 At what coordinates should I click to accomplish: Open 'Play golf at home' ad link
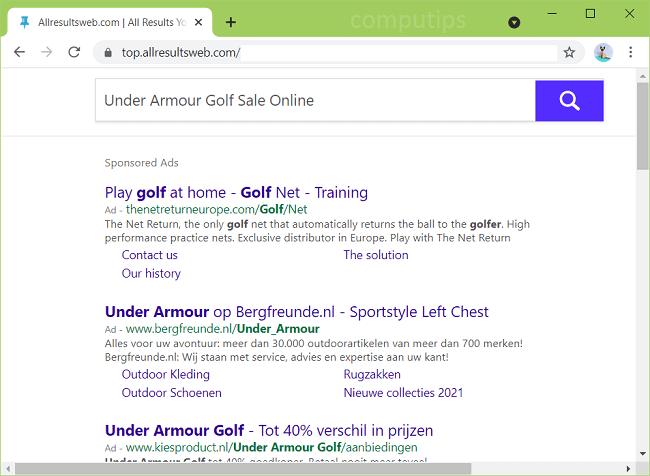point(236,192)
